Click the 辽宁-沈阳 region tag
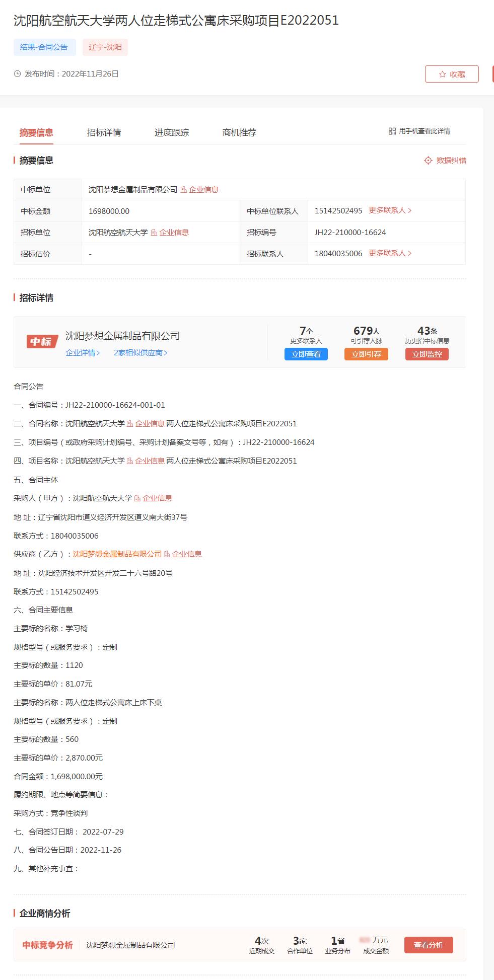The image size is (494, 980). 105,47
